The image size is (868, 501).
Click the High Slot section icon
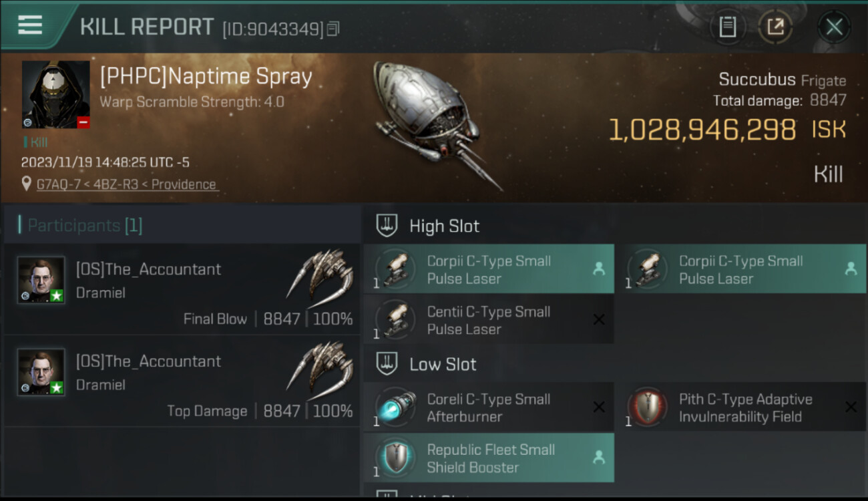coord(387,225)
